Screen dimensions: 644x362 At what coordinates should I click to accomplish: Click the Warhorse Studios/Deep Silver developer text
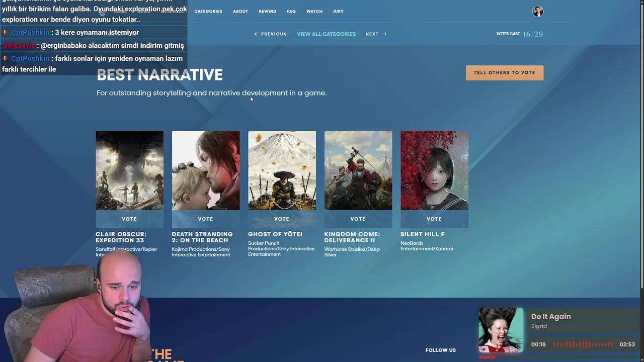click(x=352, y=252)
